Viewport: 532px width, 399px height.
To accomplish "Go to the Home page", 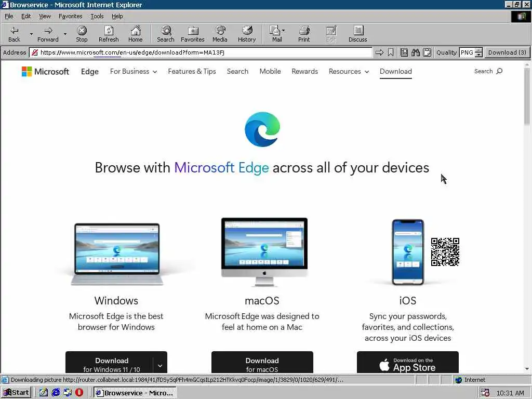I will point(136,34).
